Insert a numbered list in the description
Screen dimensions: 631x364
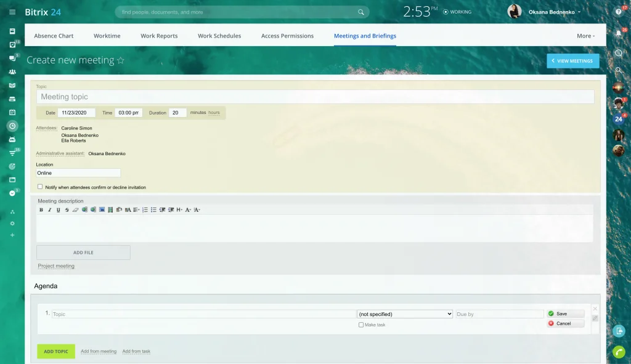point(145,209)
